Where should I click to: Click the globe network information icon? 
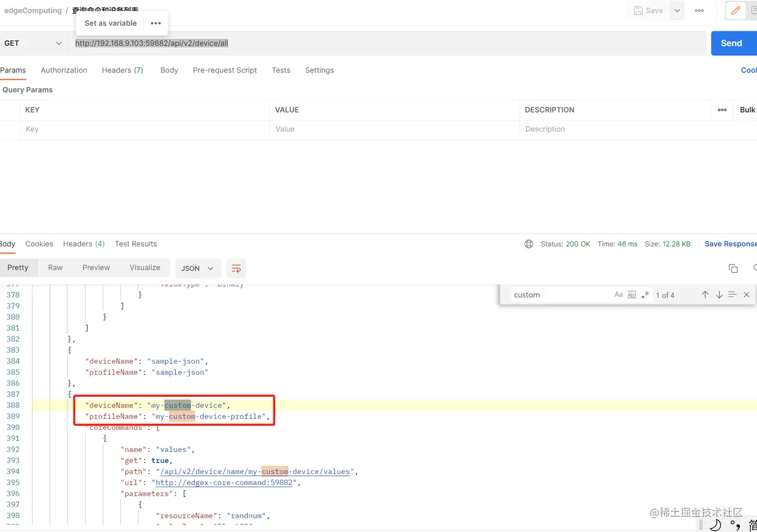pyautogui.click(x=529, y=244)
